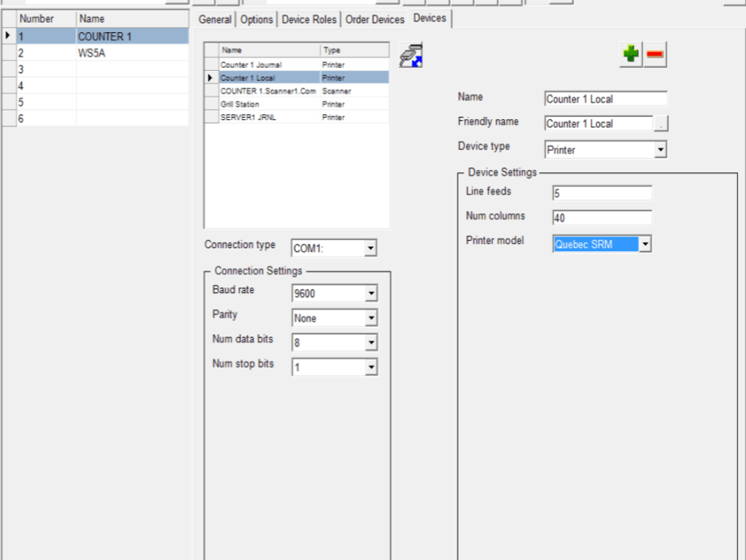746x560 pixels.
Task: Add a new device with the green plus
Action: click(x=630, y=54)
